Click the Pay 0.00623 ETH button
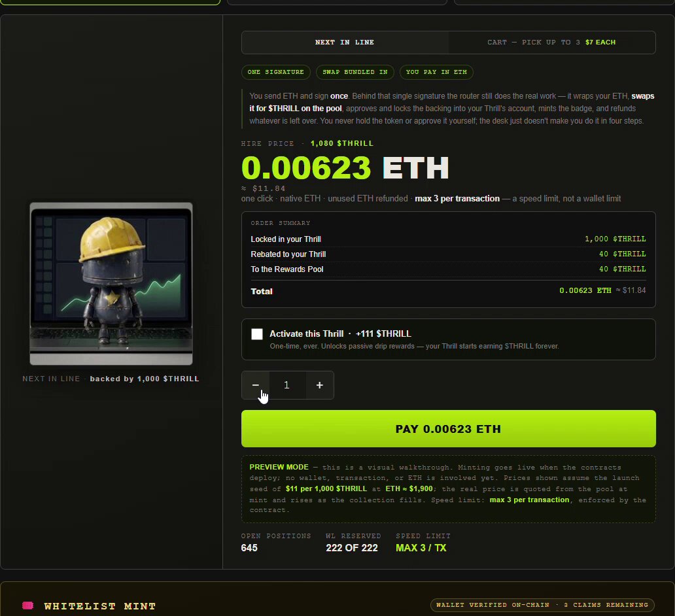The image size is (675, 616). (448, 428)
